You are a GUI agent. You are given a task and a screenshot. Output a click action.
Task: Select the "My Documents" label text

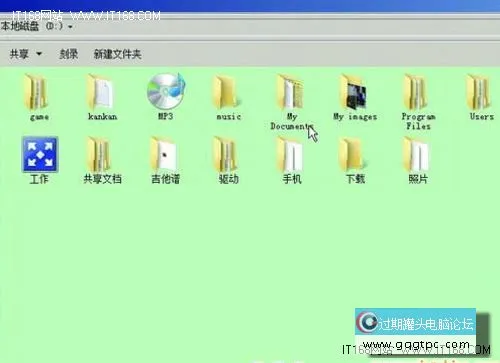292,121
